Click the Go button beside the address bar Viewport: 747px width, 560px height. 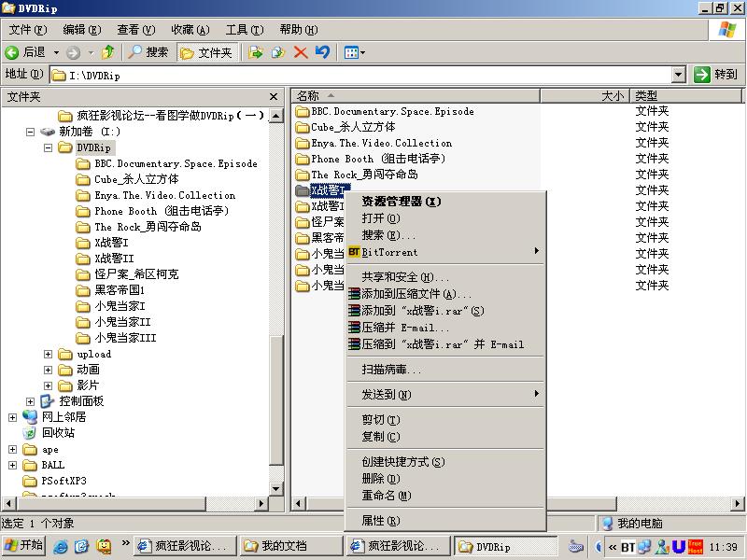(715, 75)
